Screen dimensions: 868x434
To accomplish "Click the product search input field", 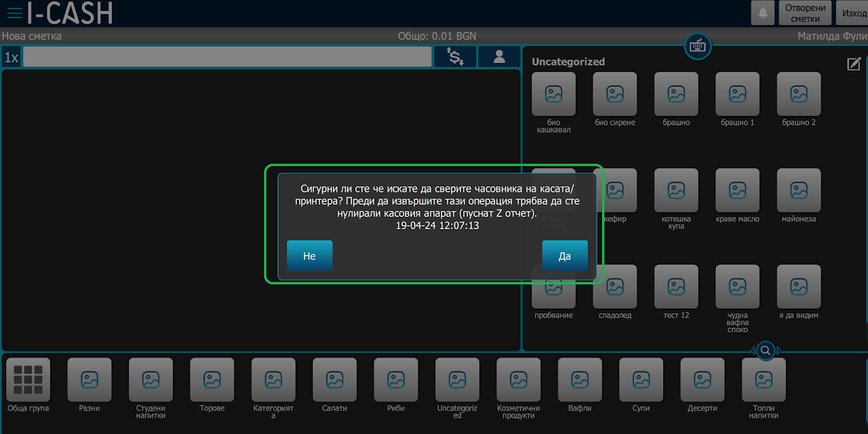I will coord(227,57).
